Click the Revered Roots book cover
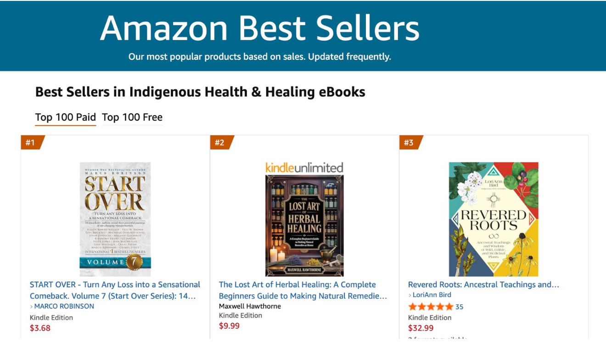606x364 pixels. click(494, 219)
